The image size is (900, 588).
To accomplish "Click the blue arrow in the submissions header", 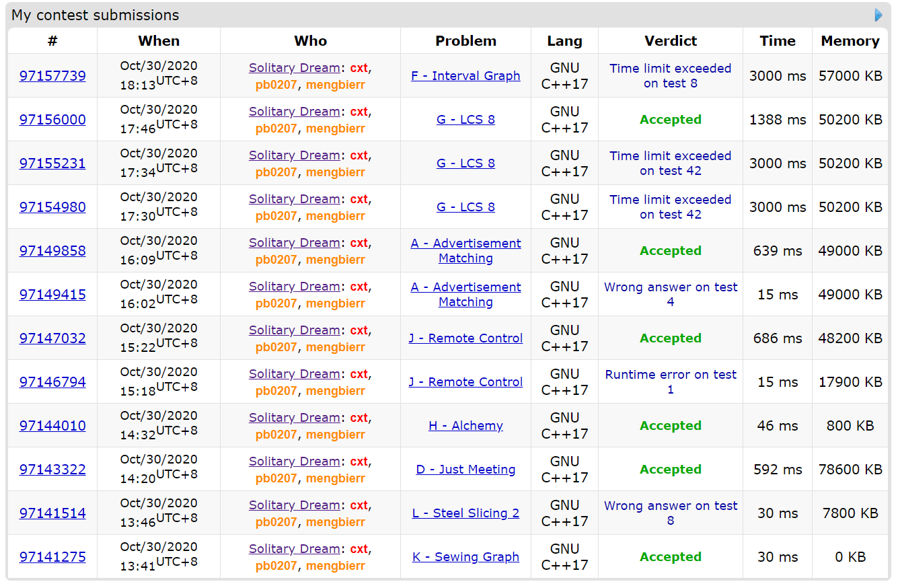I will 878,15.
